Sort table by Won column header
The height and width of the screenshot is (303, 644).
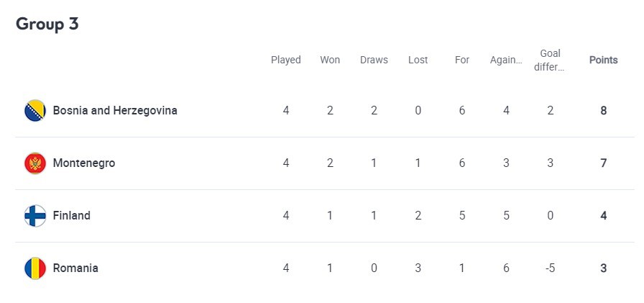point(330,60)
